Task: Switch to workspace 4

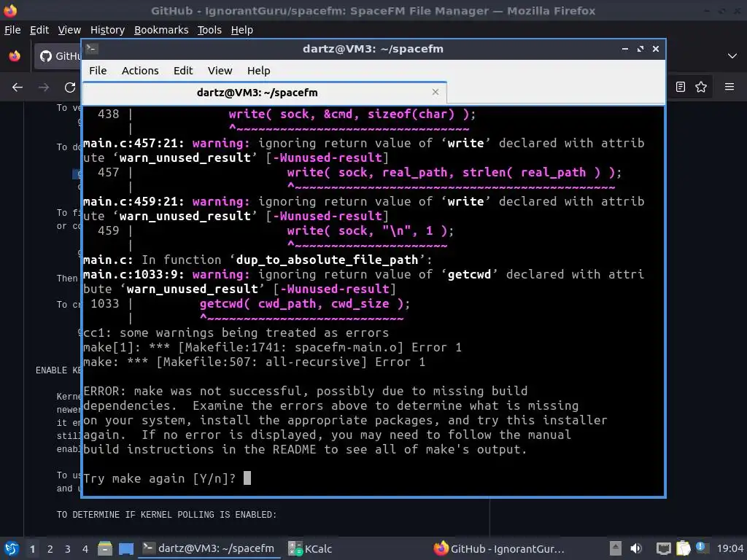Action: tap(85, 549)
